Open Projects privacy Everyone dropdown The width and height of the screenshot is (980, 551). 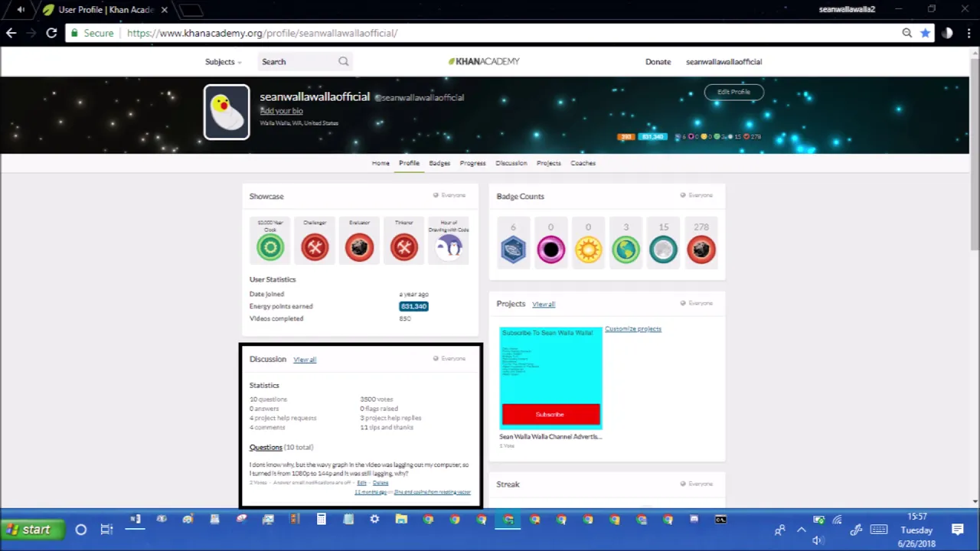tap(697, 303)
